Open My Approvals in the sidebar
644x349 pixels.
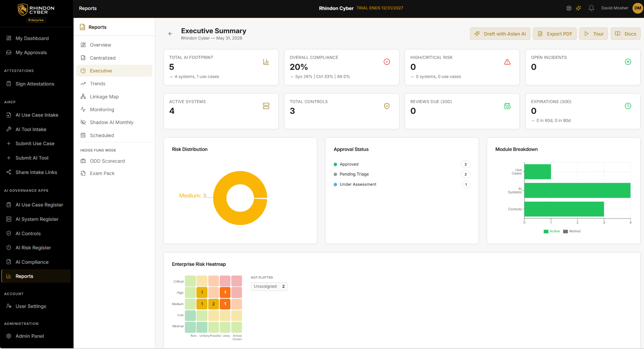click(x=36, y=53)
